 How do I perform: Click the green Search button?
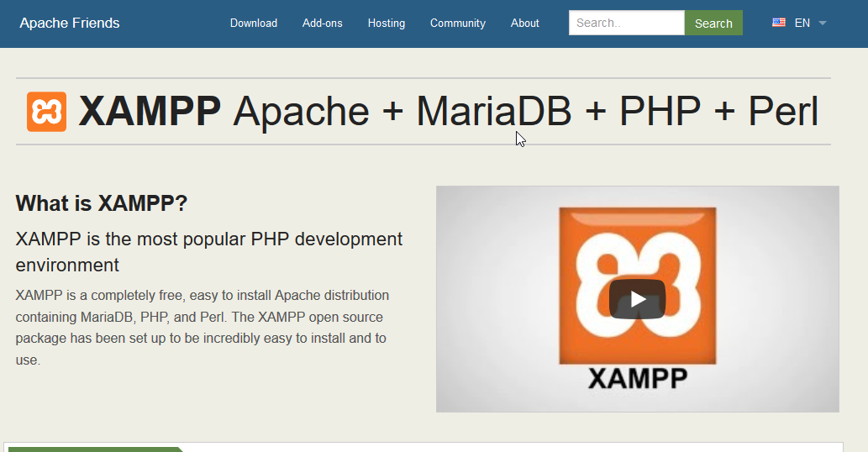click(713, 23)
